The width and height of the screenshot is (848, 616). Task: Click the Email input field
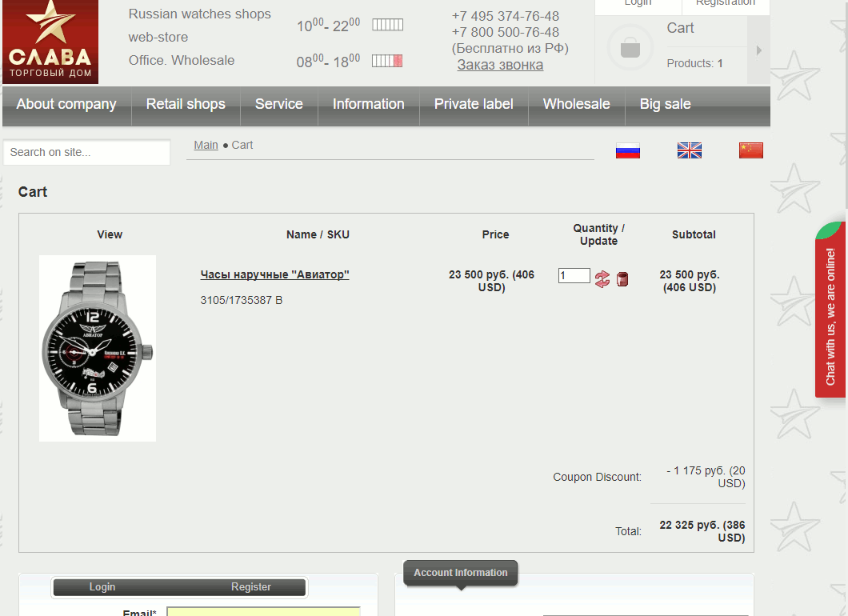coord(263,612)
